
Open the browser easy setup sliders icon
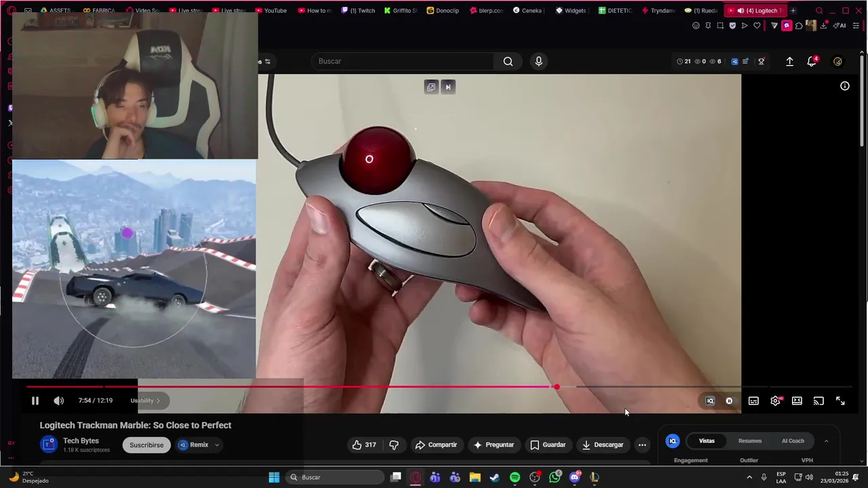pos(856,26)
